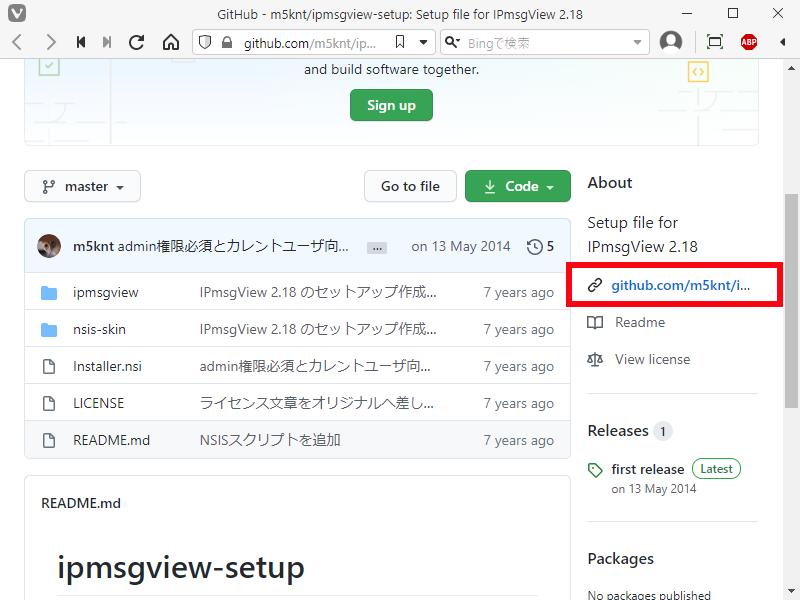Screen dimensions: 800x600
Task: Open the first release link
Action: (x=648, y=469)
